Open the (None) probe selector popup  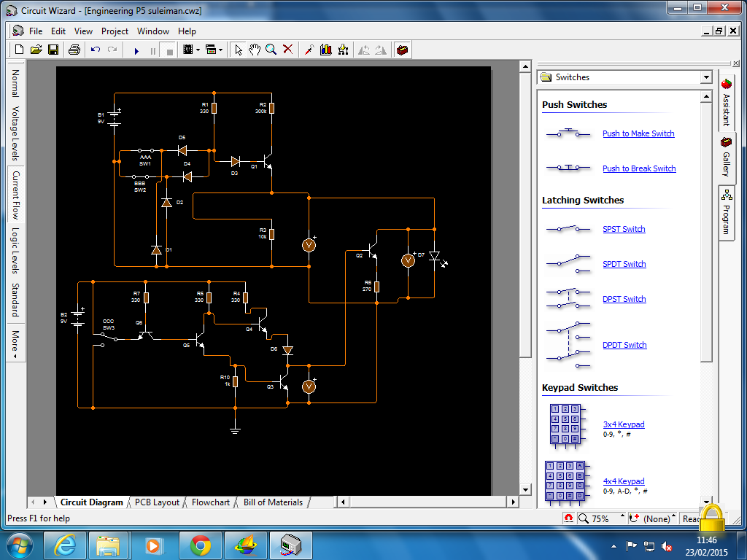pyautogui.click(x=673, y=516)
